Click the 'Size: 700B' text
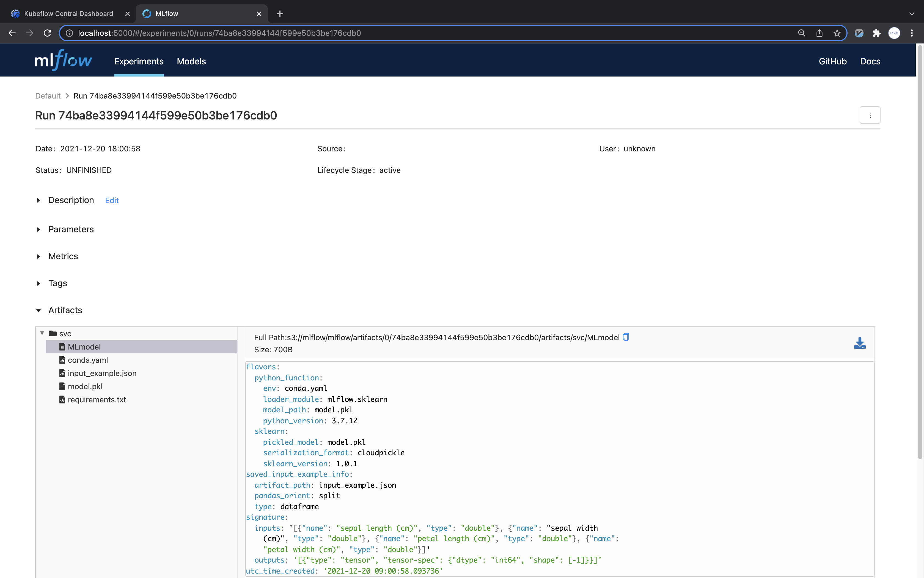The image size is (924, 578). [273, 349]
